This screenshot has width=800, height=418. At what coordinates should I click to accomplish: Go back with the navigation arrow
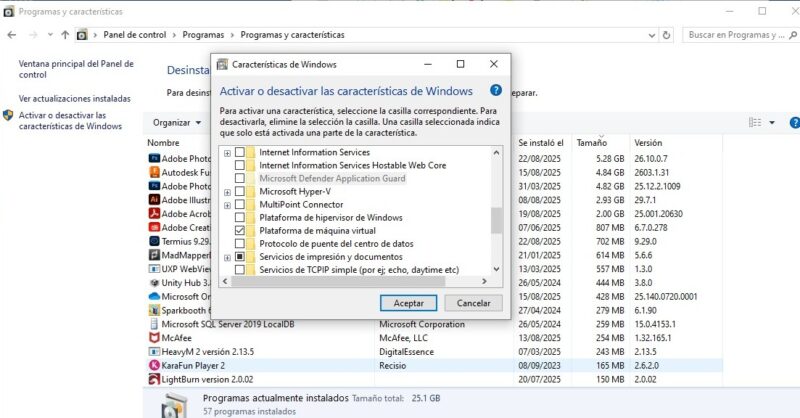(x=12, y=35)
